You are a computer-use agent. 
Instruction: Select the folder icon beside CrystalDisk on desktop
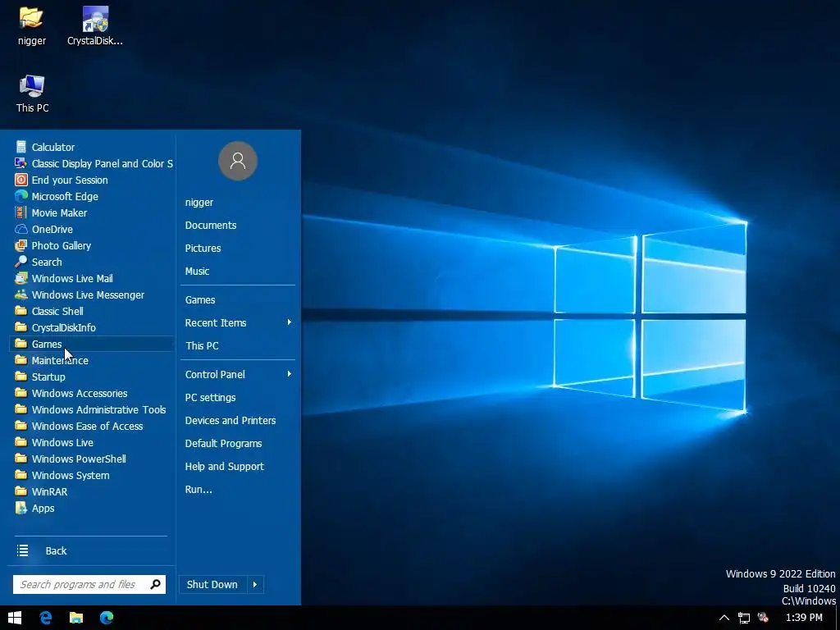[32, 25]
